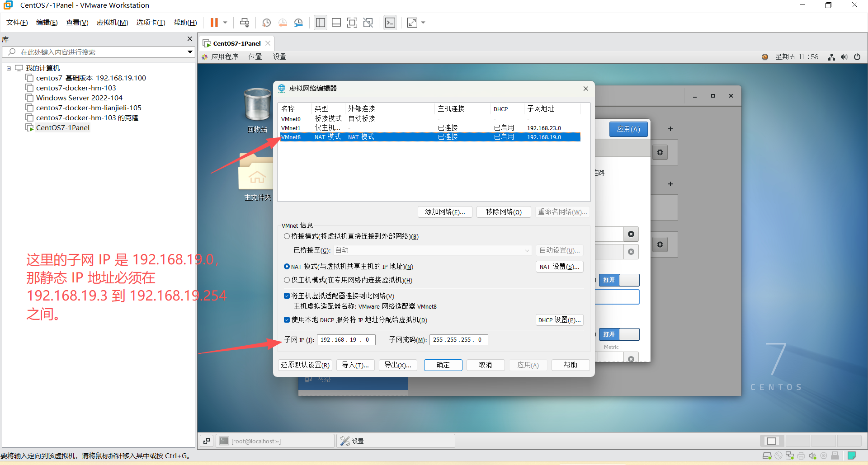Viewport: 868px width, 465px height.
Task: Open DHCP 设置 dialog
Action: 559,320
